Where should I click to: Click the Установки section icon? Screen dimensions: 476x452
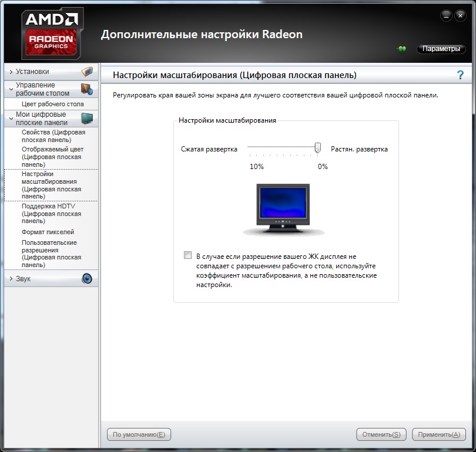coord(87,72)
